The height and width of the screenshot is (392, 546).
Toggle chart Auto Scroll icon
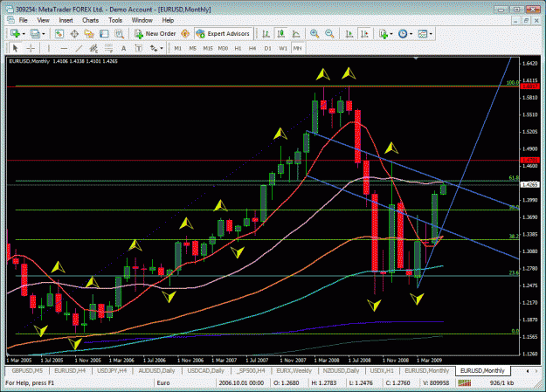[349, 34]
